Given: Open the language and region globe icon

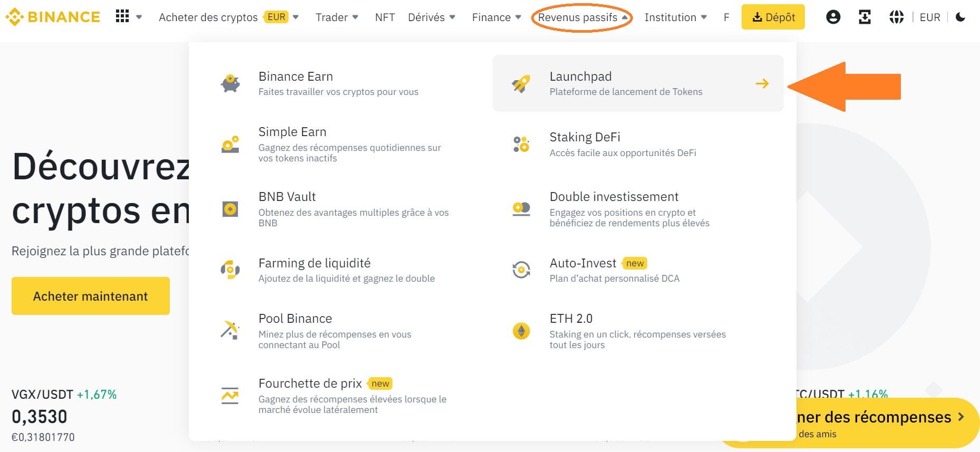Looking at the screenshot, I should 896,16.
